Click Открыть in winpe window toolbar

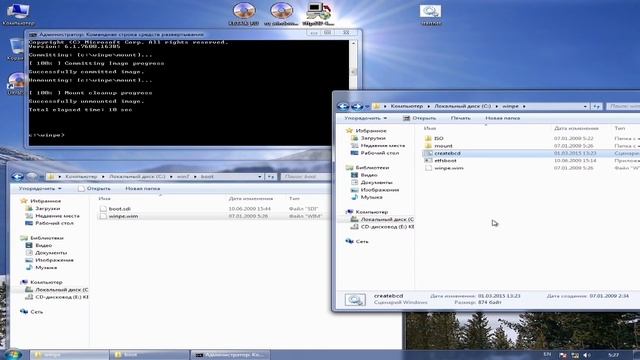[x=420, y=118]
